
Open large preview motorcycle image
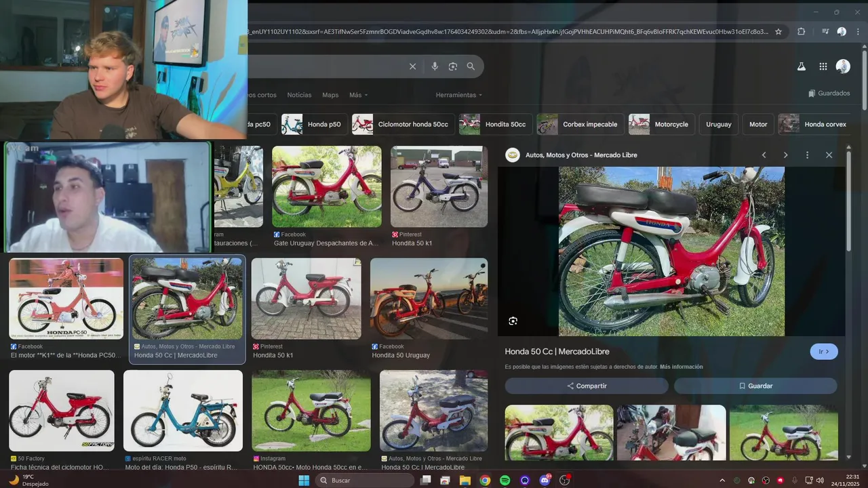point(671,251)
